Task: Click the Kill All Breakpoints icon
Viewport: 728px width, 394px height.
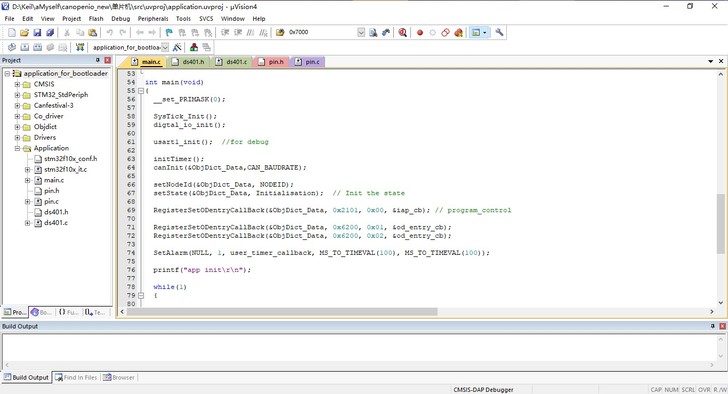Action: [459, 32]
